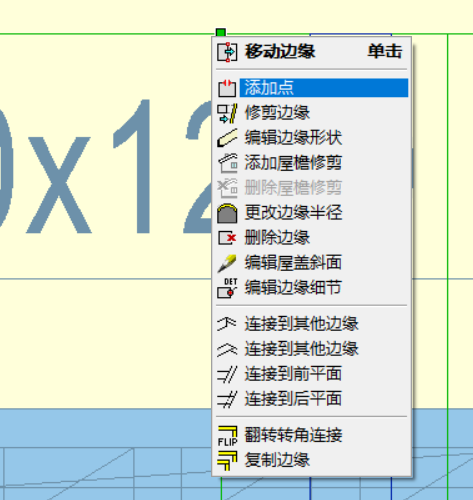
Task: Click the 编辑屋盖斜面 pencil icon
Action: (x=227, y=263)
